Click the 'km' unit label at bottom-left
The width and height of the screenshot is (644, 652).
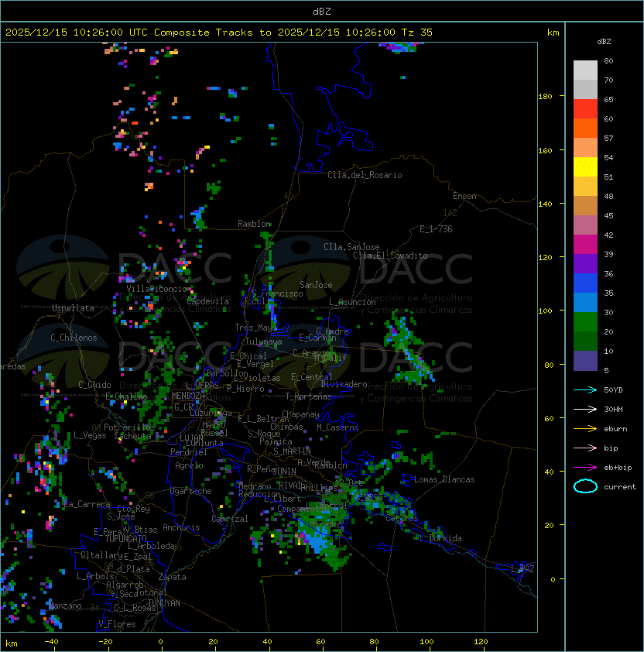tap(12, 643)
